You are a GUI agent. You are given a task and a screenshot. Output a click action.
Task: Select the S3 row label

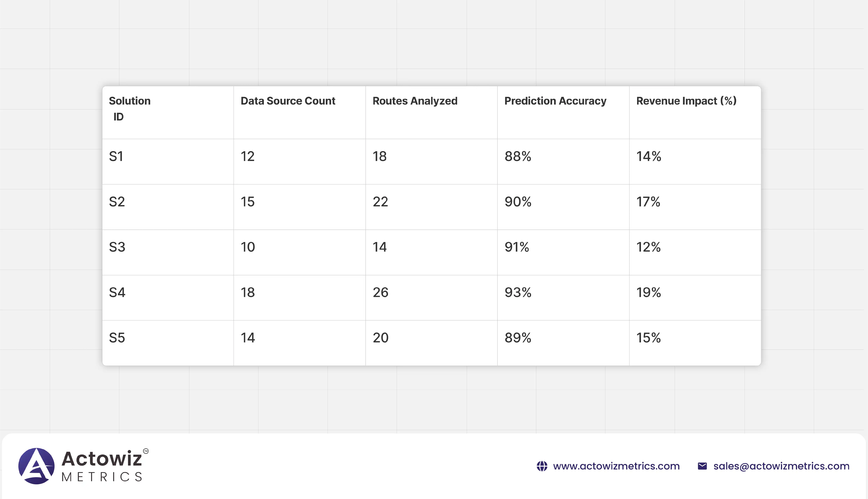coord(117,247)
